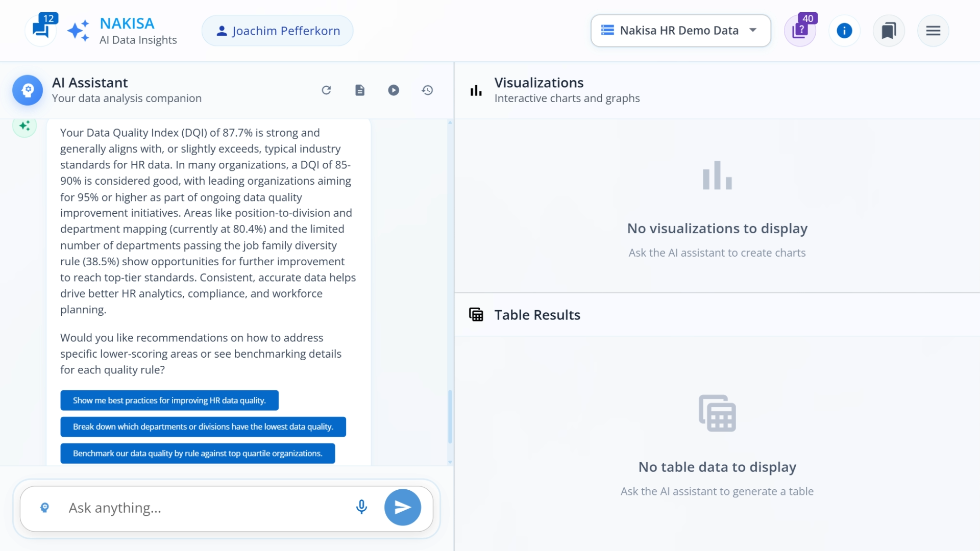Viewport: 980px width, 551px height.
Task: Open the hamburger menu in the top right
Action: 933,31
